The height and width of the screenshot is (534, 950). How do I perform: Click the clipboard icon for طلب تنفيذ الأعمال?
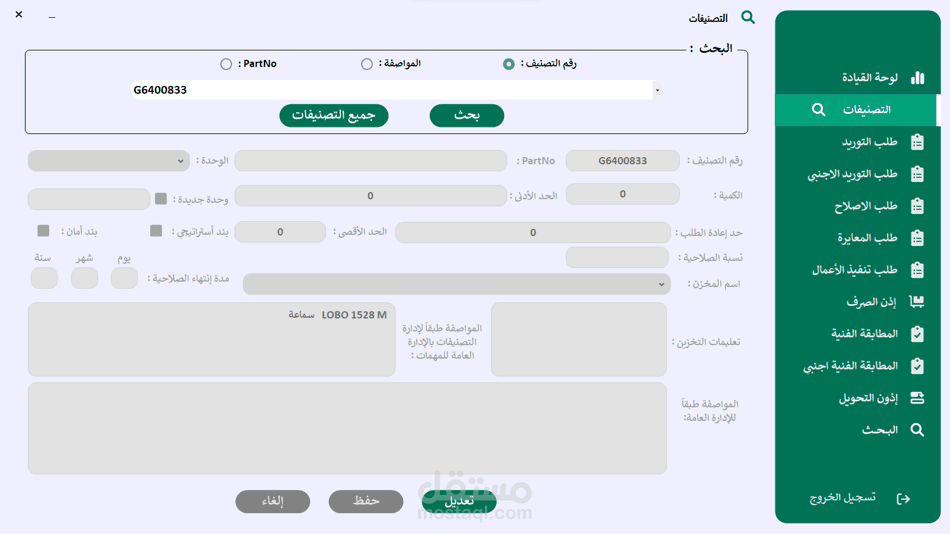coord(917,270)
